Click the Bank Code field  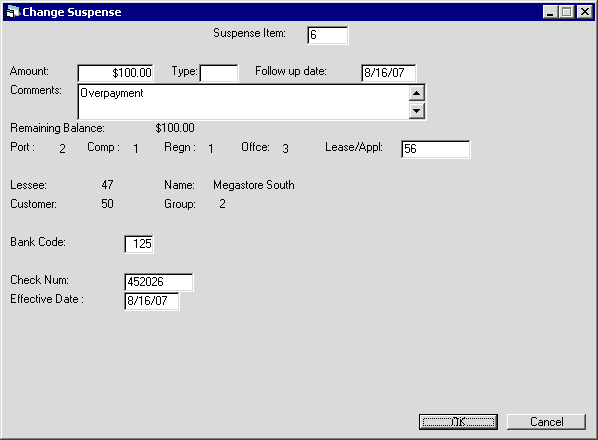click(x=139, y=244)
